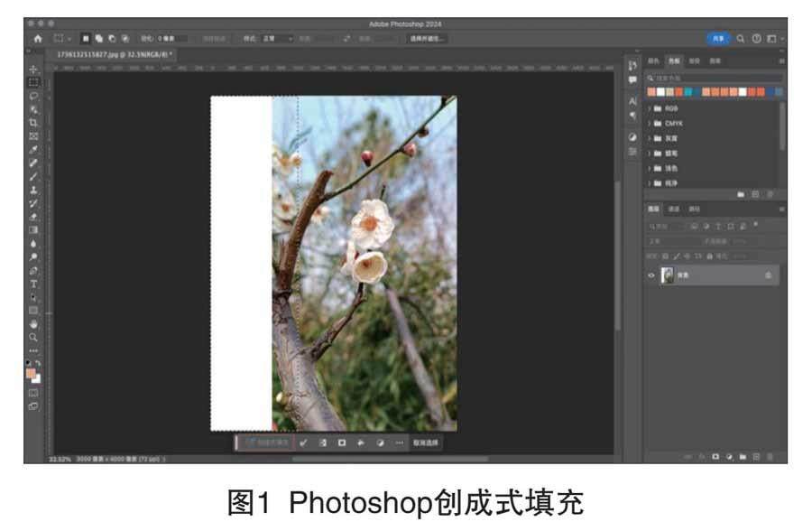Toggle Background layer visibility eye
This screenshot has height=531, width=812.
[x=651, y=275]
